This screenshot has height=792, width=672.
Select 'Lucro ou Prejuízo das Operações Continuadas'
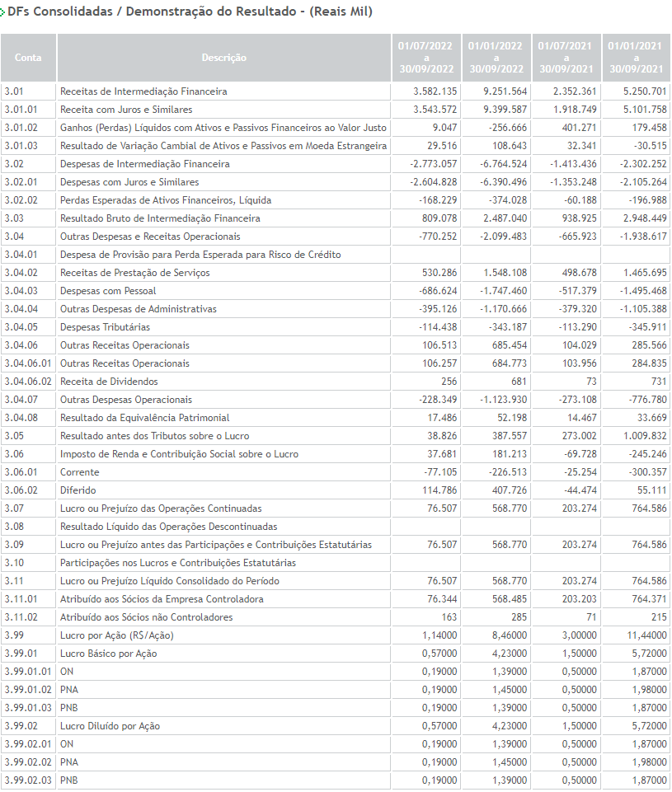click(161, 509)
